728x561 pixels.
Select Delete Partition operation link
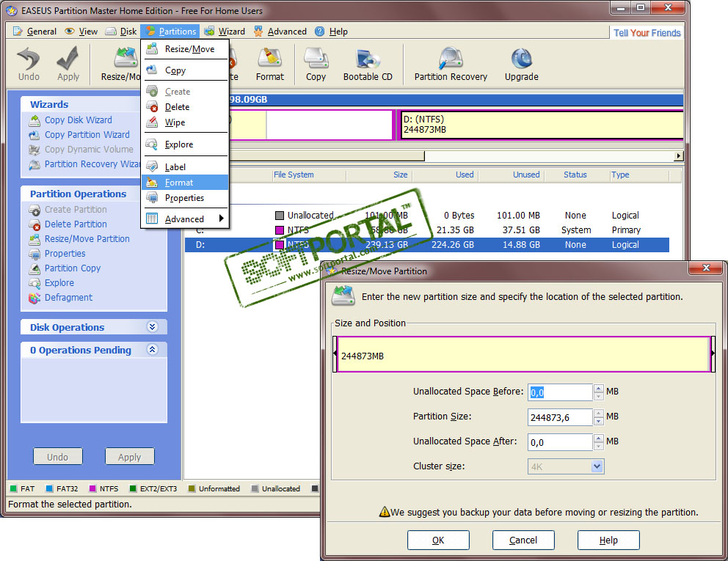[76, 224]
